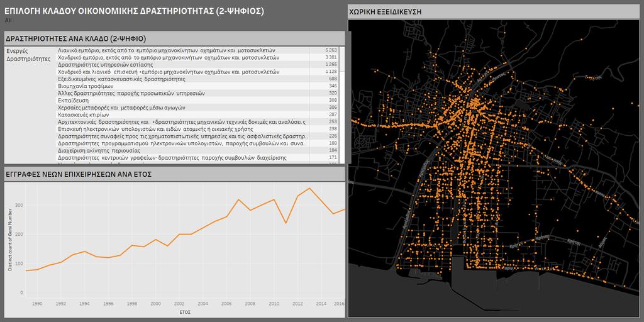Screen dimensions: 644x322
Task: Click the value 320 in the table
Action: 333,93
